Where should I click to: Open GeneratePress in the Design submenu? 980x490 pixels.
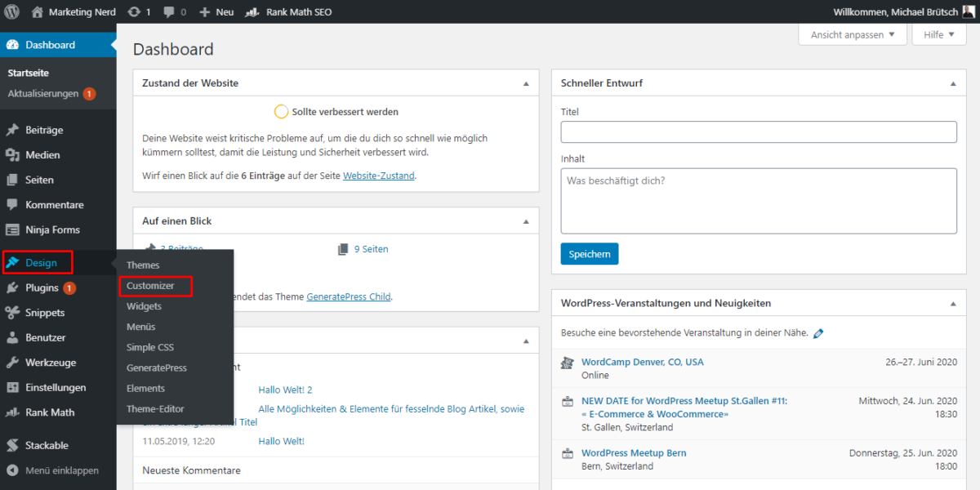[157, 367]
